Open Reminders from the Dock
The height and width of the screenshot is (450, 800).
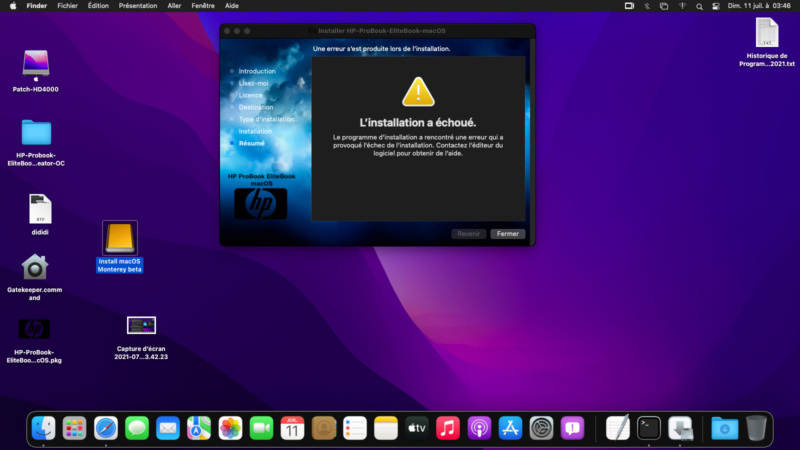(x=355, y=428)
